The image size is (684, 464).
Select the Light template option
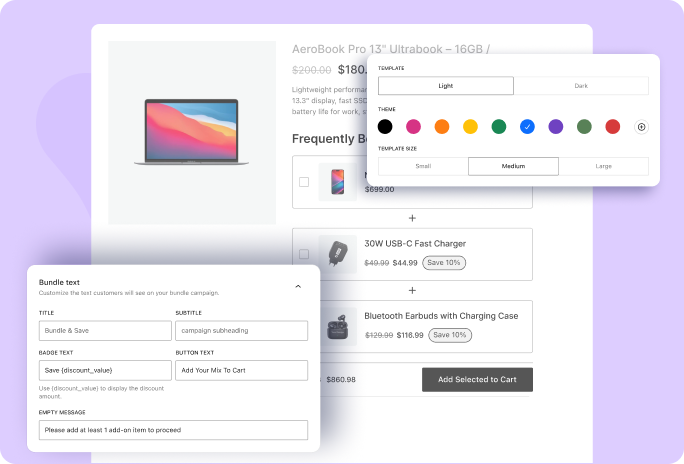(446, 86)
